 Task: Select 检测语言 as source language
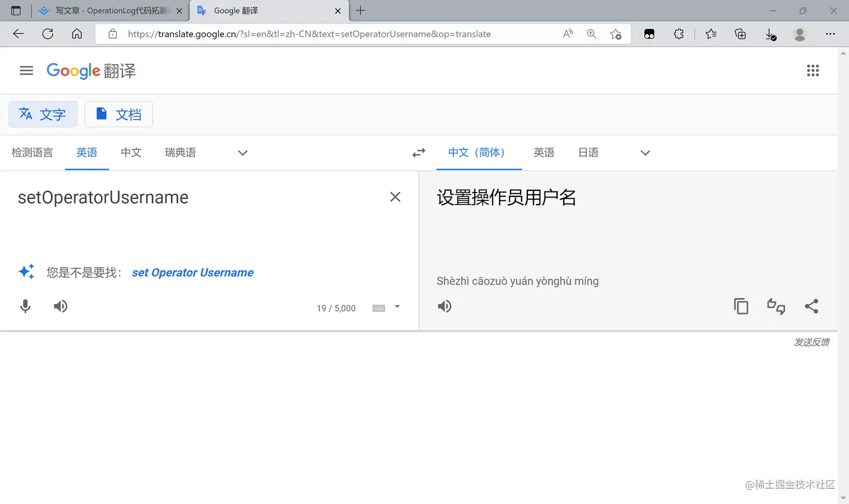(32, 153)
